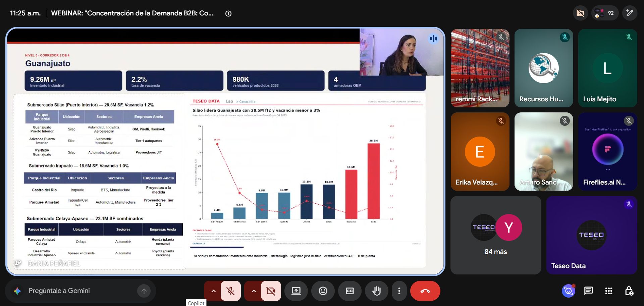644x306 pixels.
Task: Open the chat messages panel
Action: [589, 291]
